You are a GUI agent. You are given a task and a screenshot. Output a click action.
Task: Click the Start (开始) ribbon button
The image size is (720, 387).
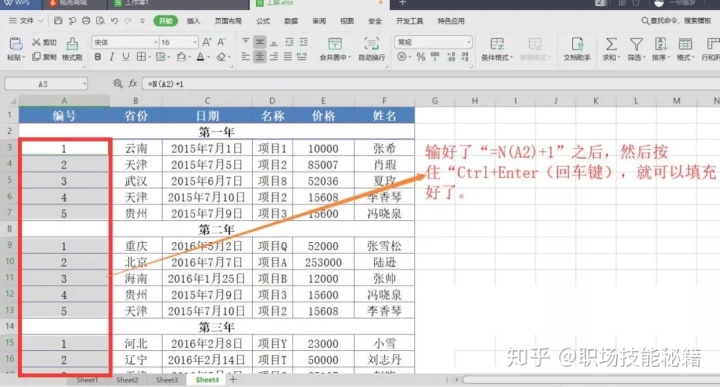(166, 21)
